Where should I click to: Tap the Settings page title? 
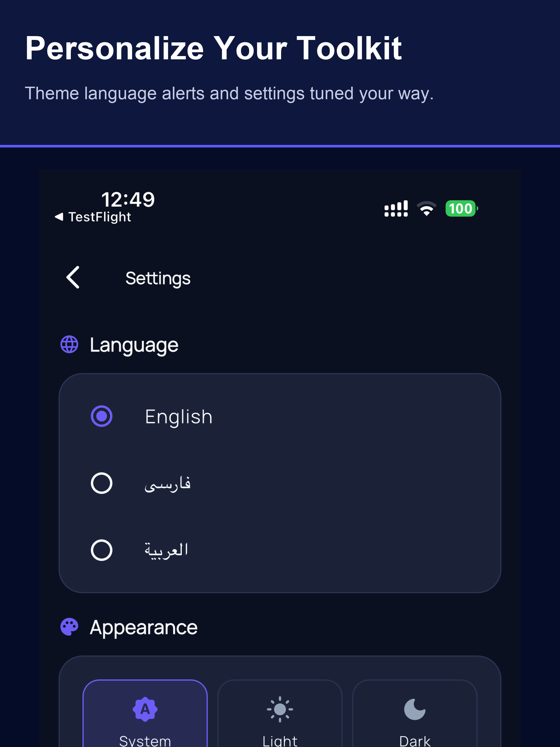158,279
